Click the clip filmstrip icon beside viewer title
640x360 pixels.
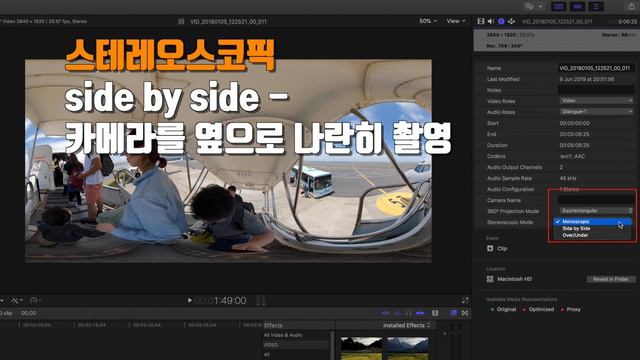click(x=181, y=21)
